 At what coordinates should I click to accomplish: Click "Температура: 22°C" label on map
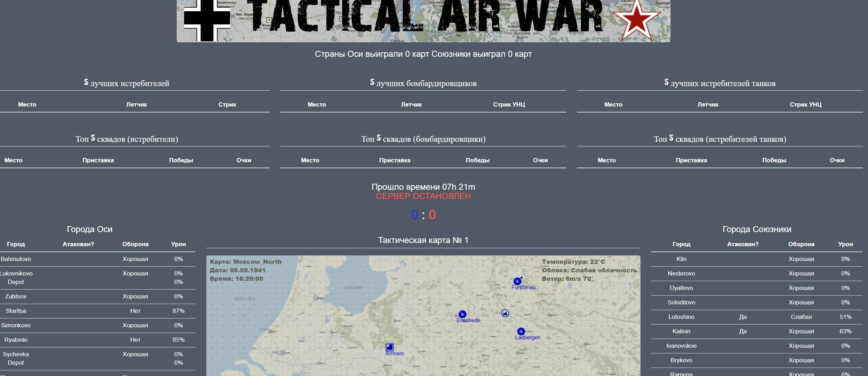(573, 262)
